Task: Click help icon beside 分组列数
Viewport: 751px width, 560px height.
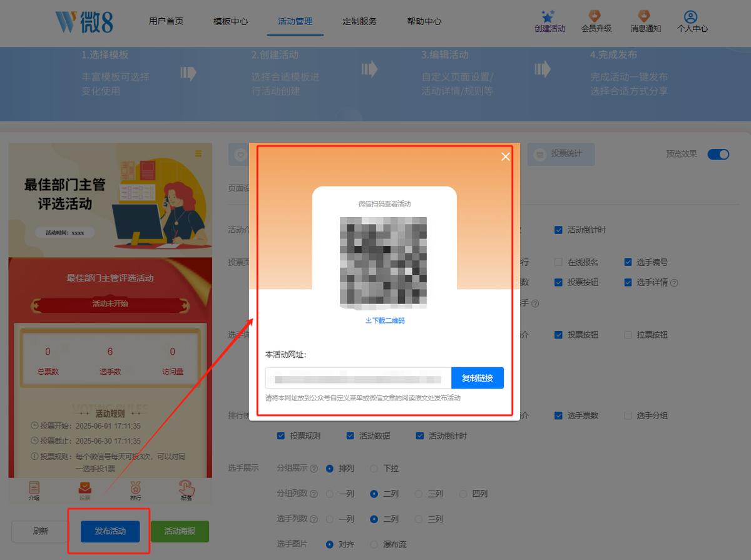Action: (x=314, y=494)
